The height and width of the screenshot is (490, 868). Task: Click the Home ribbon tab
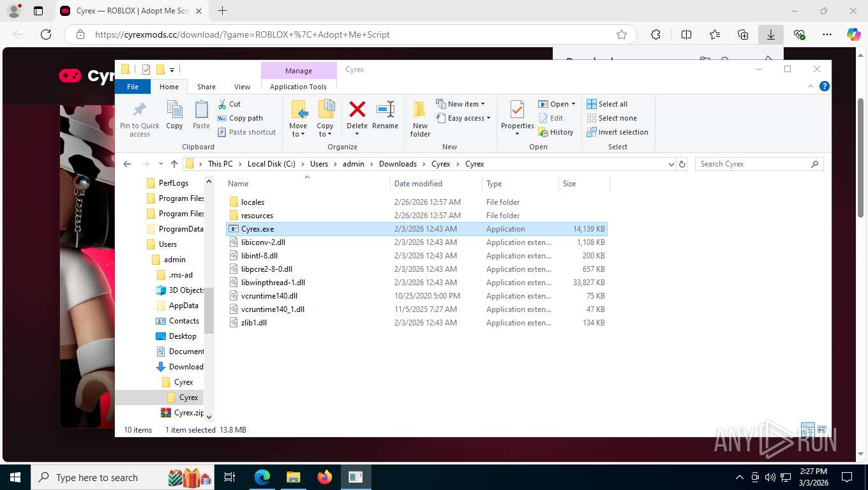(169, 87)
